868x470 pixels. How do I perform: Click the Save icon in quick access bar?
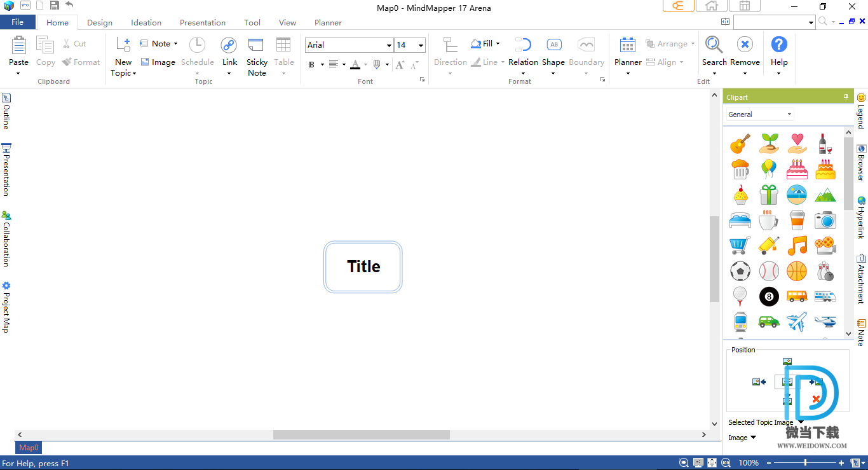pos(55,6)
